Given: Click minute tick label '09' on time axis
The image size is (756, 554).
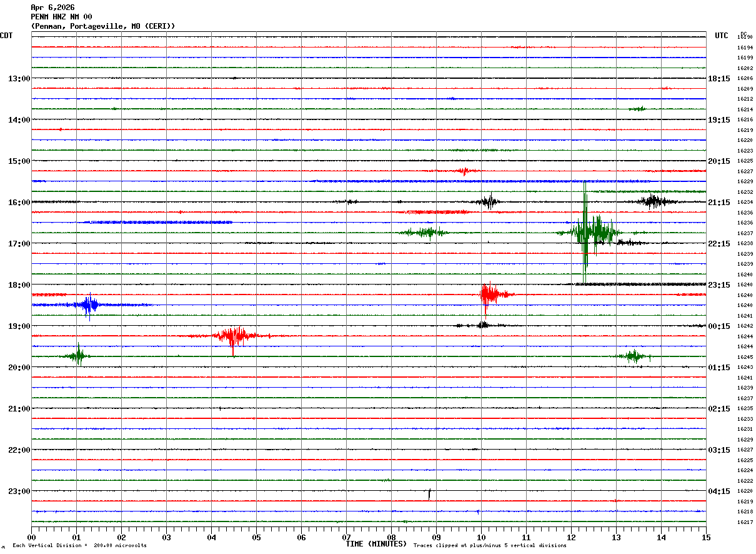Looking at the screenshot, I should (436, 537).
